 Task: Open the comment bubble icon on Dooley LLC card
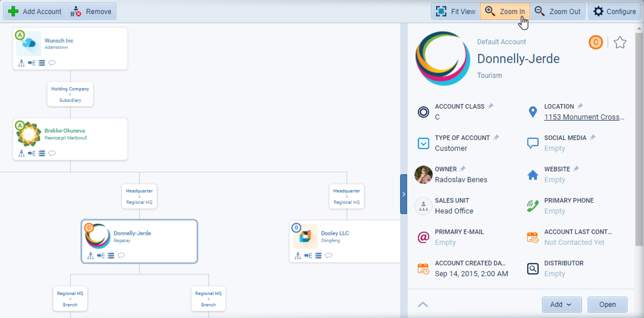click(328, 255)
